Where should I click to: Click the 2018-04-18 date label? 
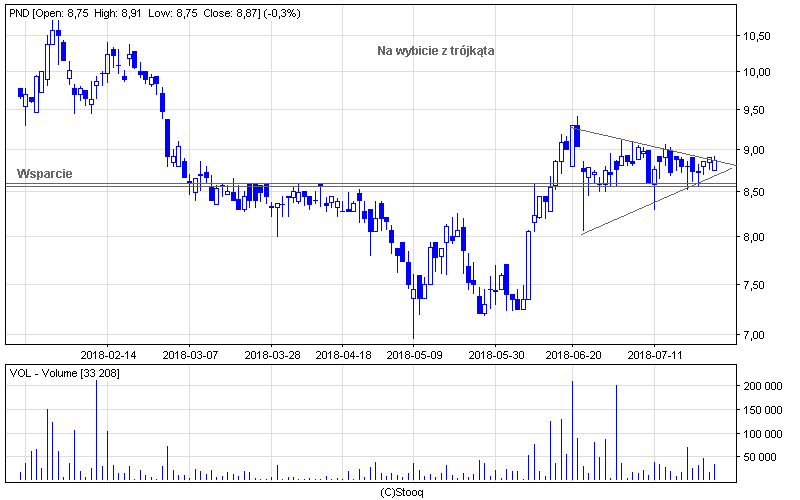click(x=343, y=355)
